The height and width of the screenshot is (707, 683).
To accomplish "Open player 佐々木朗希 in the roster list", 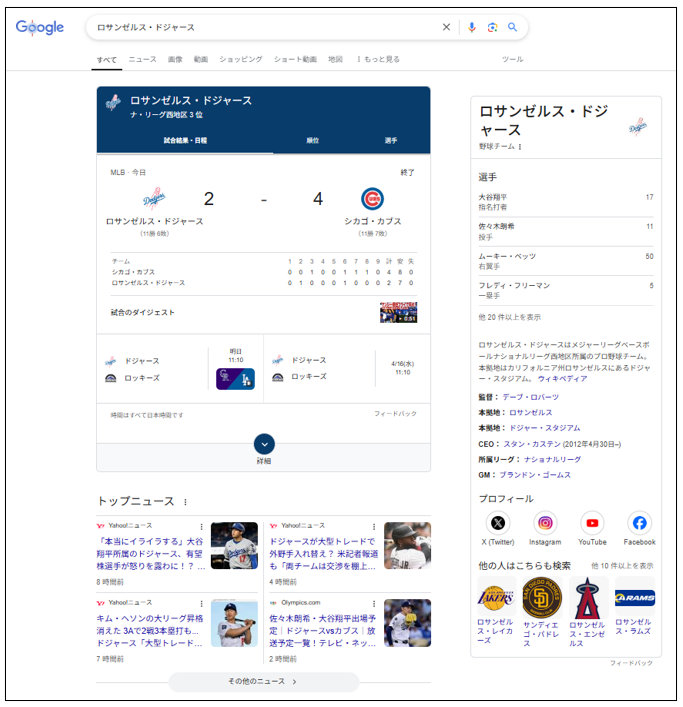I will (566, 232).
